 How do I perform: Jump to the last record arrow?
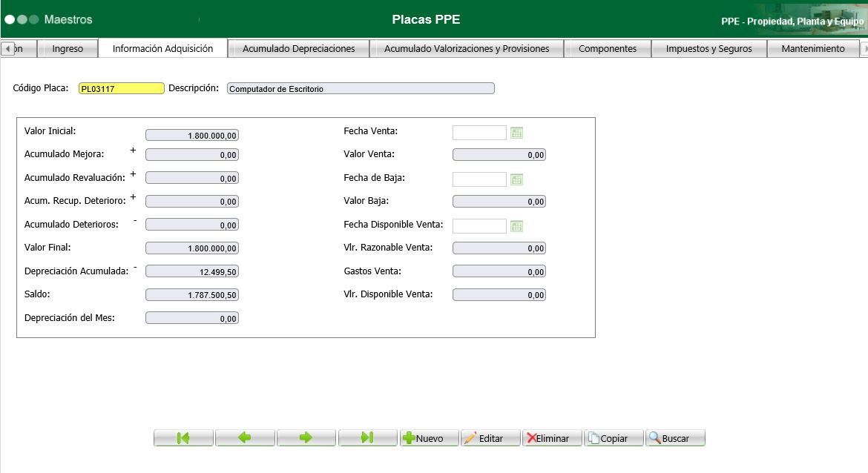point(367,438)
